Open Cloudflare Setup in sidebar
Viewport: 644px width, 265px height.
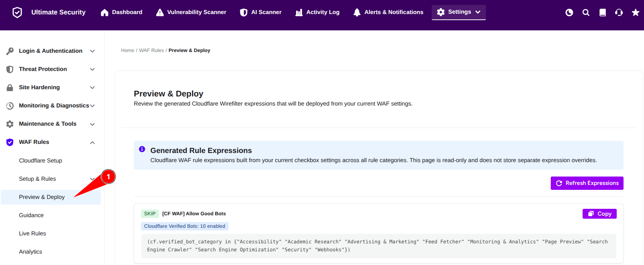41,161
